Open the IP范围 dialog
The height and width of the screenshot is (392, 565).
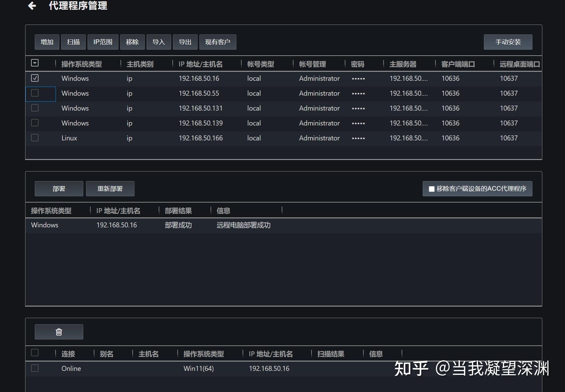pyautogui.click(x=103, y=42)
